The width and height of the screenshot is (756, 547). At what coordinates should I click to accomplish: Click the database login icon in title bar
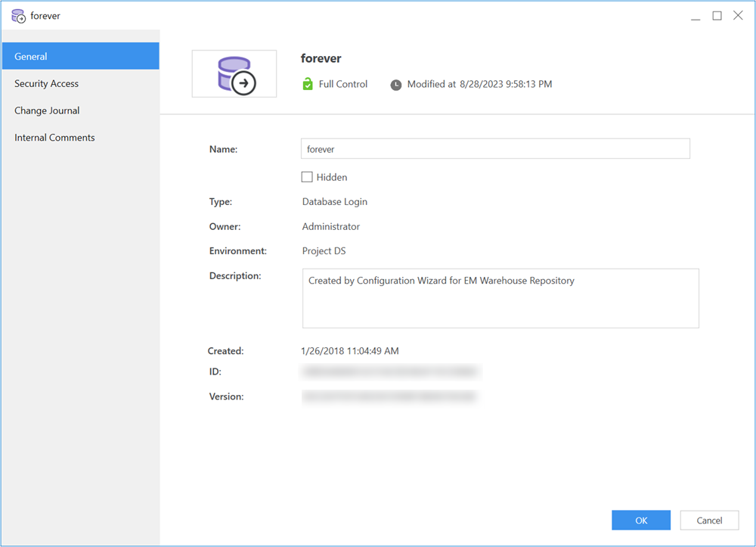(x=18, y=16)
